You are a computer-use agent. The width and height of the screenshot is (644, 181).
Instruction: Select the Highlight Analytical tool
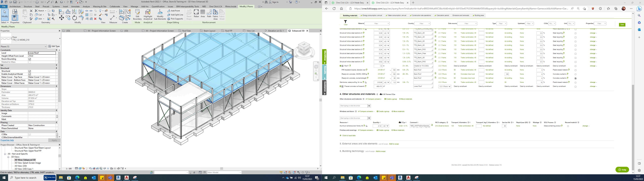[148, 14]
